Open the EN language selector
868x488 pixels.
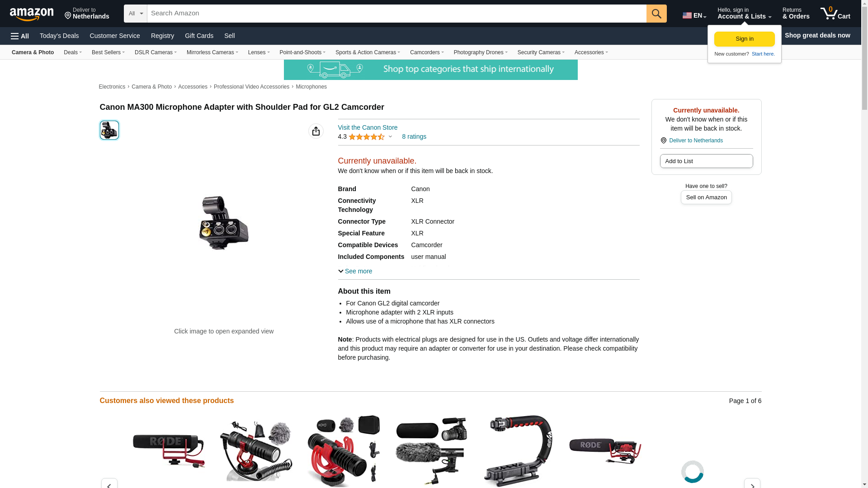point(694,16)
